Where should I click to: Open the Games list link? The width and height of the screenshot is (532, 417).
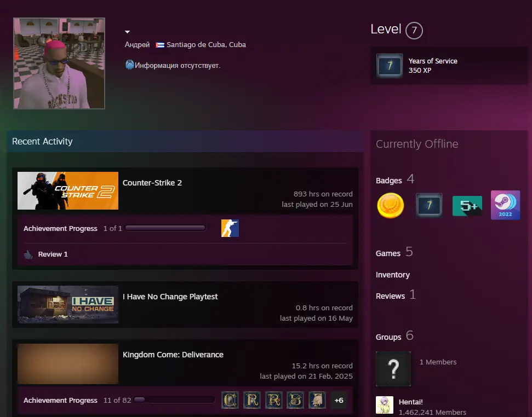click(x=388, y=253)
